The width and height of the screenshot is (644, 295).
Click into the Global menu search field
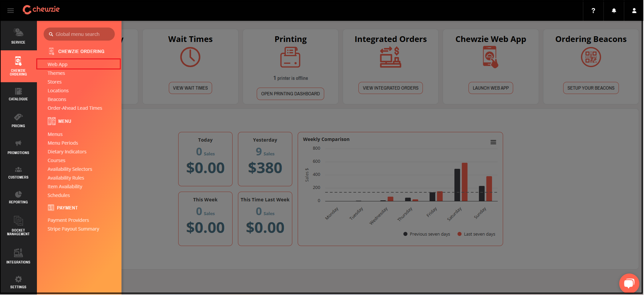79,34
